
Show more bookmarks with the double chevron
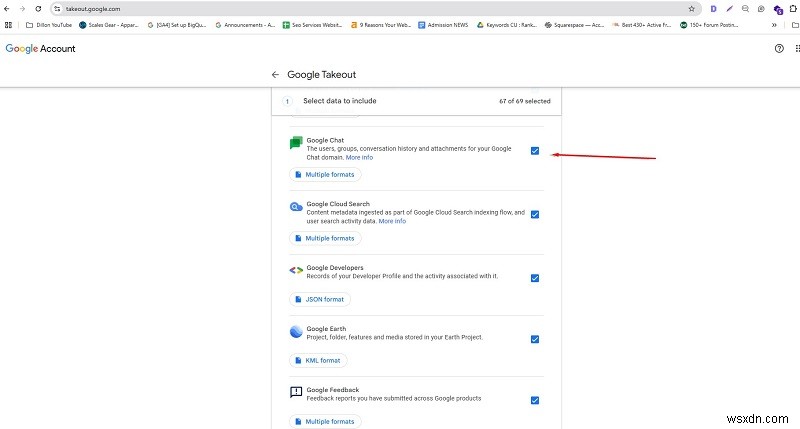pyautogui.click(x=774, y=24)
